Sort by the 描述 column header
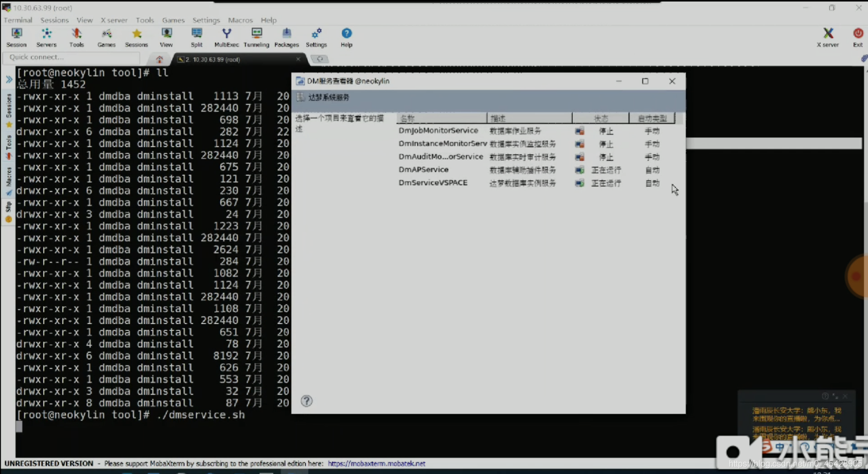This screenshot has width=868, height=474. pos(530,118)
